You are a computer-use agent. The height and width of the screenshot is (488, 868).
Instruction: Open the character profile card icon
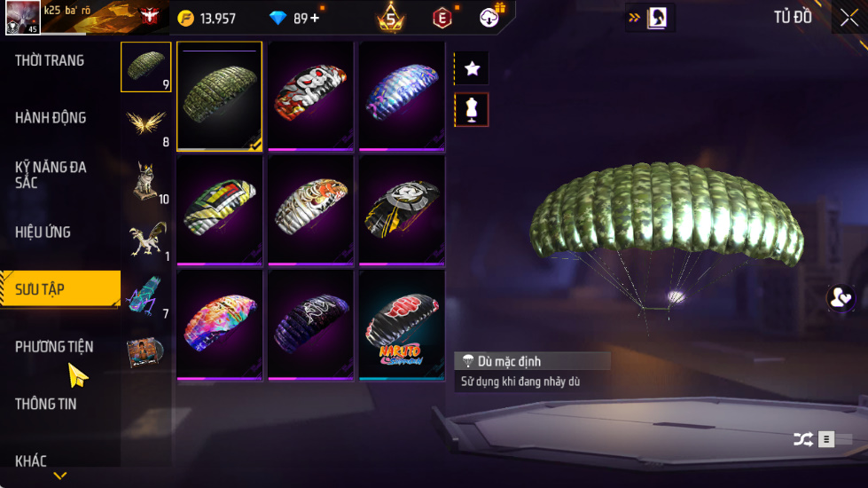(657, 18)
